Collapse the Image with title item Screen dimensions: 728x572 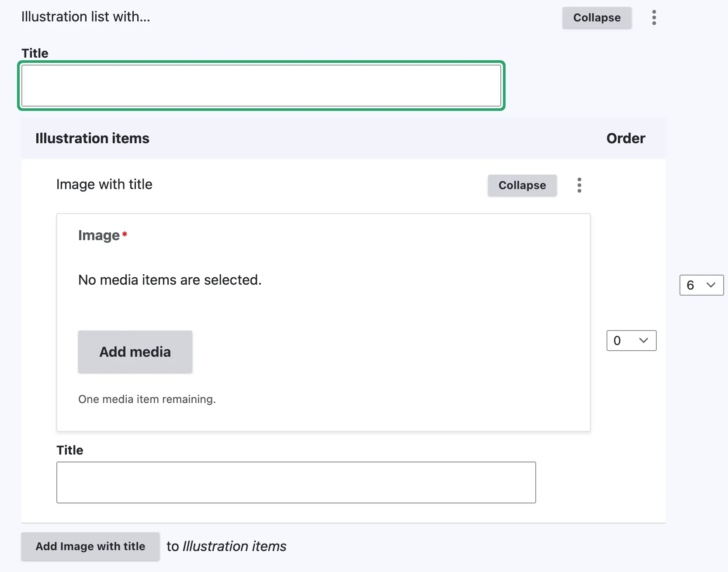click(x=522, y=186)
